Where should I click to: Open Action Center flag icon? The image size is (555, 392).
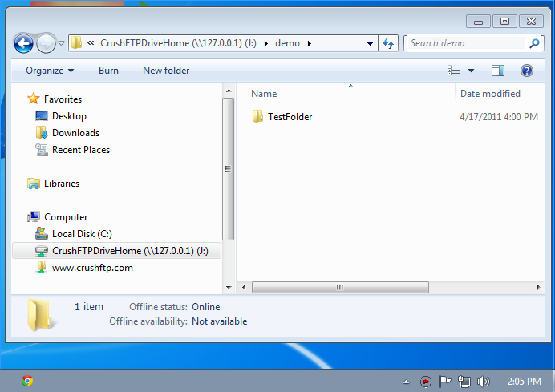click(x=444, y=382)
